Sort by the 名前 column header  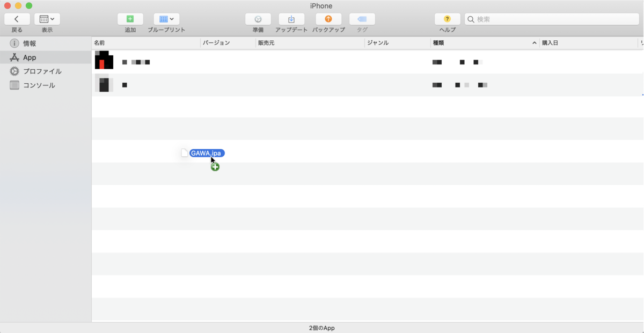pos(145,43)
